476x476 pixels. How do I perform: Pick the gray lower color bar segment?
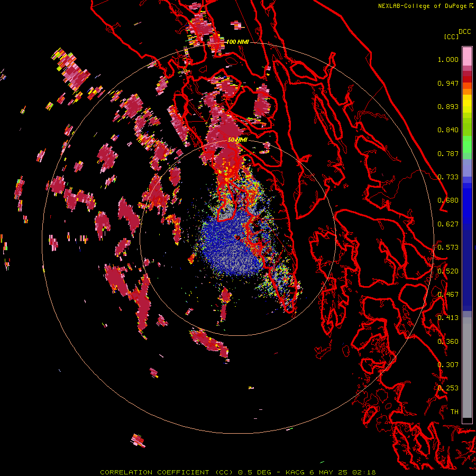pyautogui.click(x=467, y=368)
